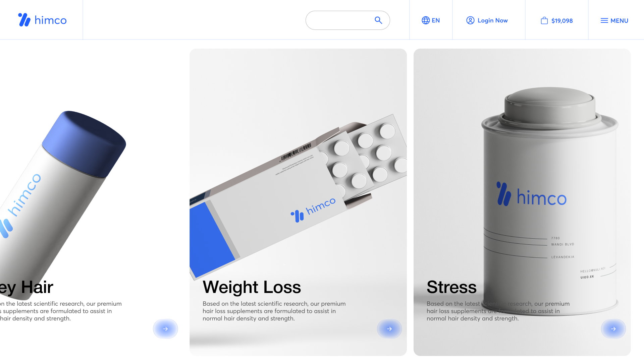The image size is (644, 362).
Task: Click the user profile icon
Action: [470, 20]
